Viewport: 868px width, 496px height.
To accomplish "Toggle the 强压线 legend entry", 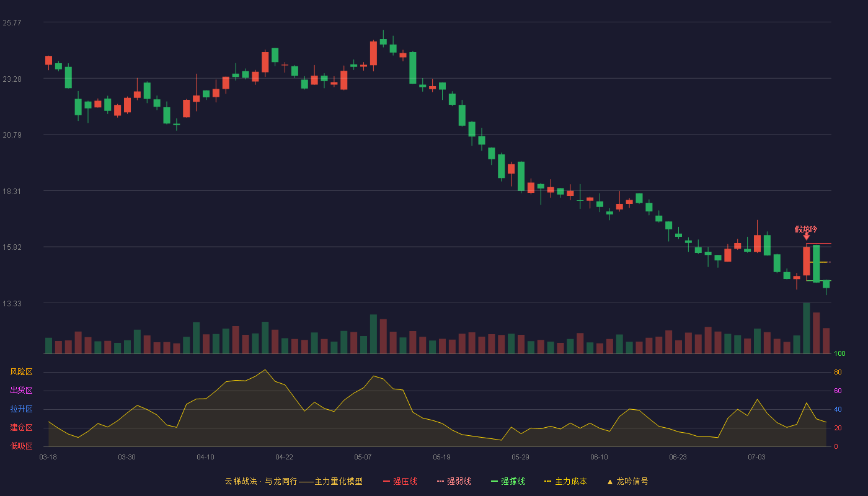I will (400, 481).
